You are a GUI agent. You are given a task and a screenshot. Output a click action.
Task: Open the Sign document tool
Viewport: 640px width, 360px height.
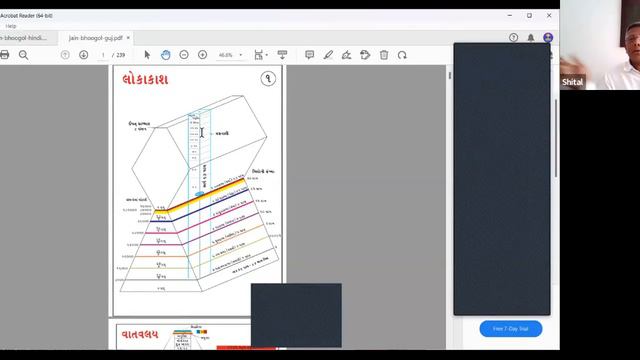347,55
